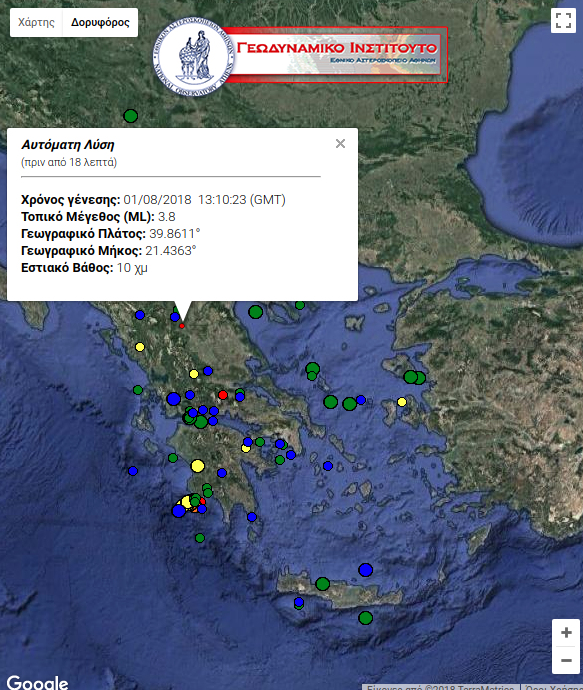Click the green marker at top left of map
The image size is (583, 690).
click(x=131, y=116)
